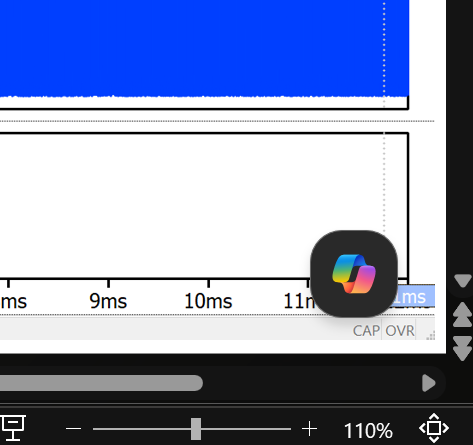
Task: Open the Copilot floating button
Action: click(354, 274)
